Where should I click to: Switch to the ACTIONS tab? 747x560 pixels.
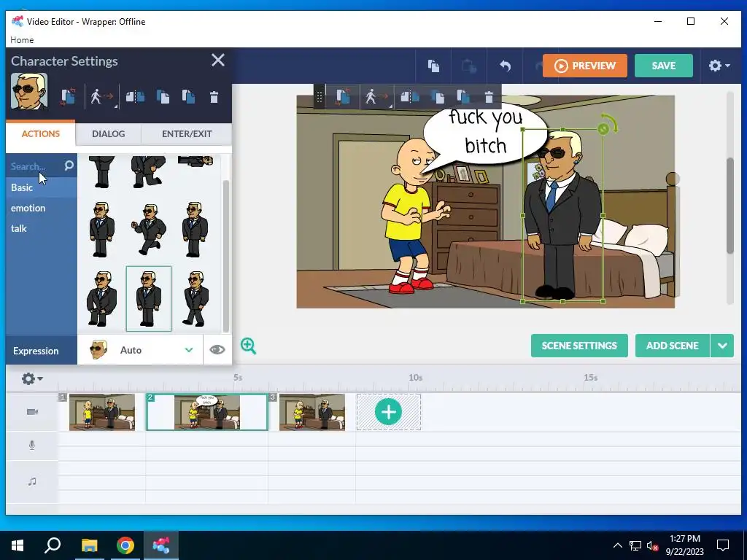[x=41, y=134]
